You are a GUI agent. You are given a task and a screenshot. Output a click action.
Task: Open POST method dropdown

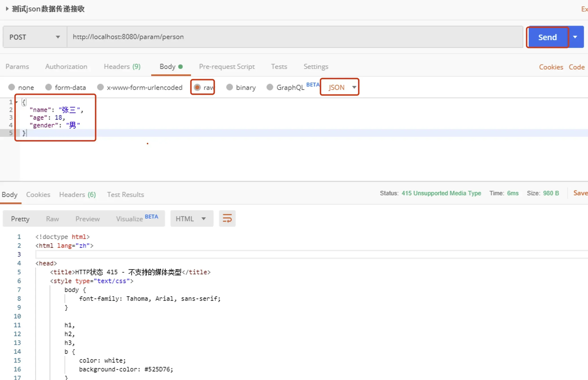[35, 37]
